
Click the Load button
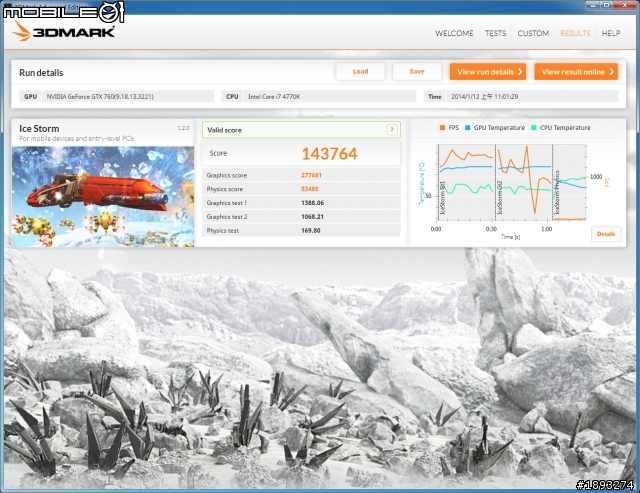(360, 71)
